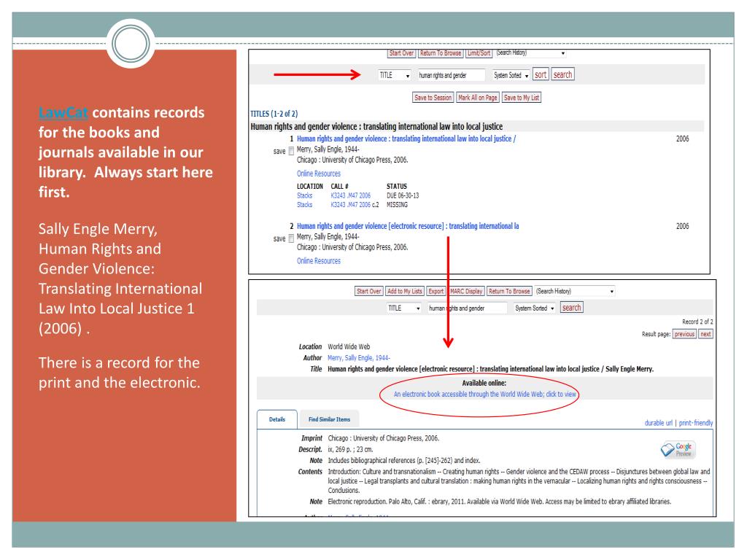747x560 pixels.
Task: Expand Search History dropdown in lower window
Action: point(575,292)
